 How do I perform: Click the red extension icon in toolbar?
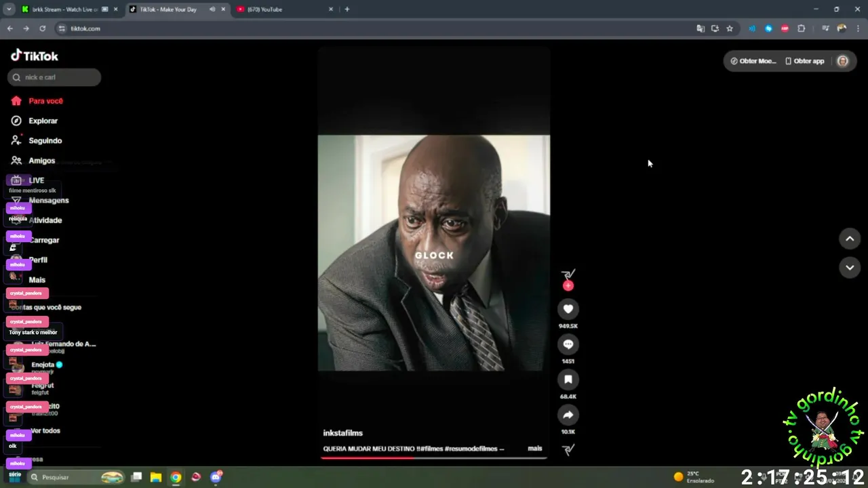click(x=785, y=28)
